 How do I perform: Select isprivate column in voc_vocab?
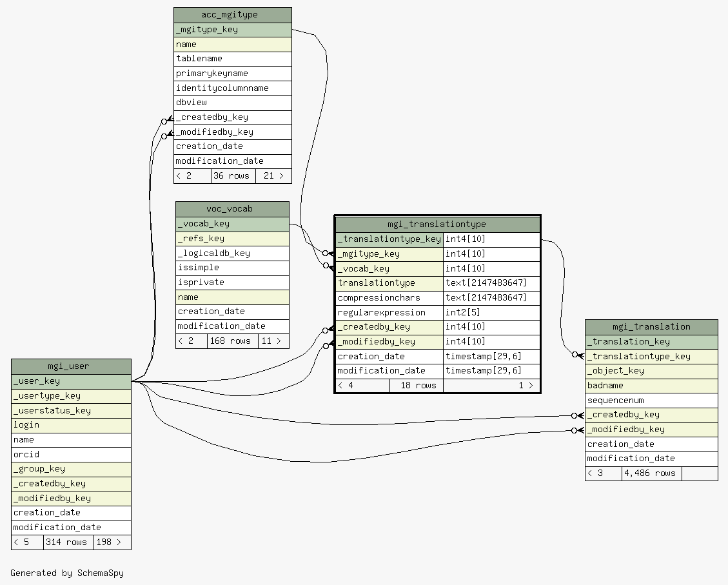coord(232,283)
